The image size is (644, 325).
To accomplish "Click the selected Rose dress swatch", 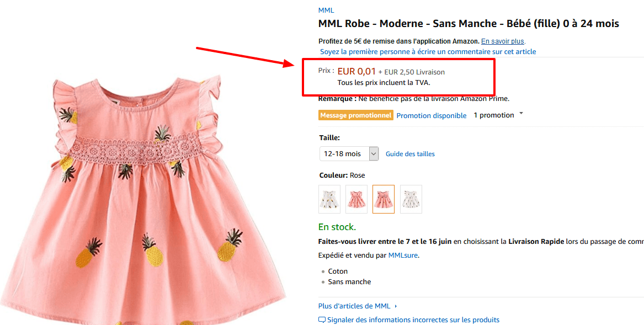I will coord(384,199).
